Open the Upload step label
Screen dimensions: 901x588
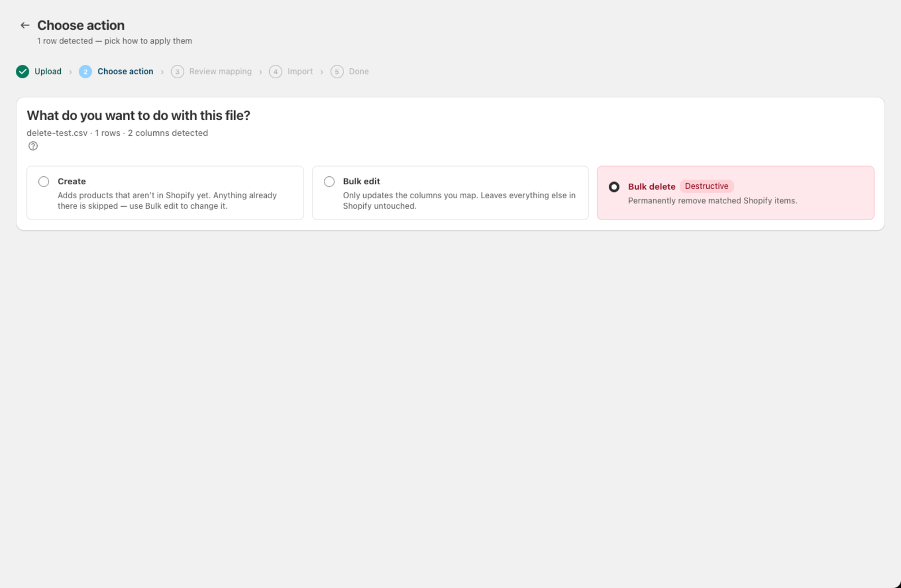click(x=48, y=72)
